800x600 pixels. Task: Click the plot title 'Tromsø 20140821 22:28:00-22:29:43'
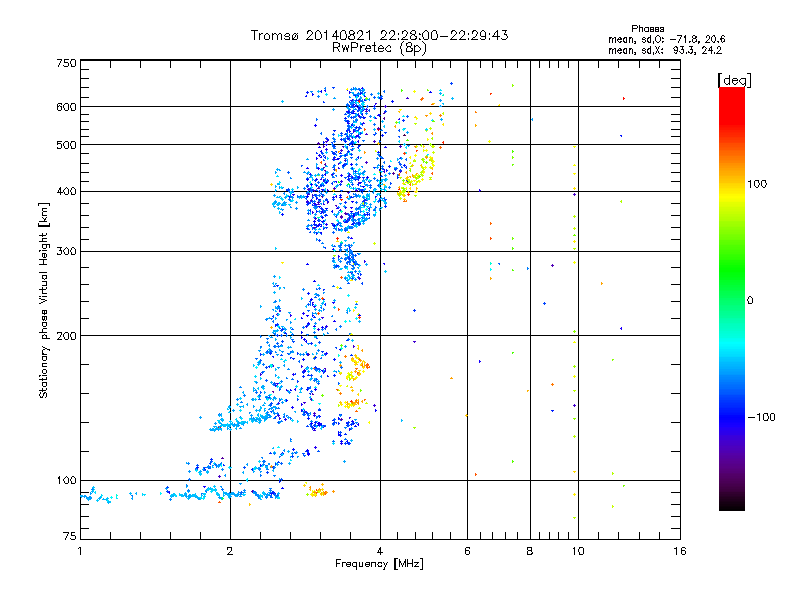click(379, 35)
